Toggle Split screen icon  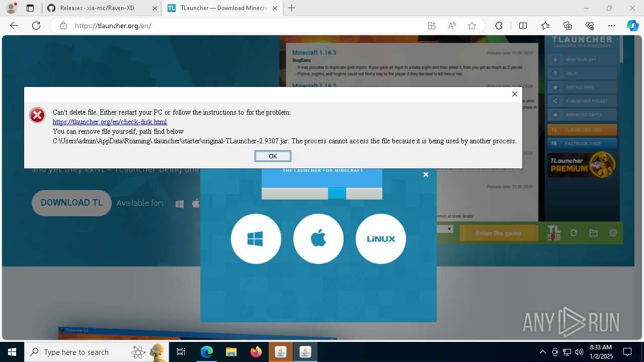(x=523, y=26)
